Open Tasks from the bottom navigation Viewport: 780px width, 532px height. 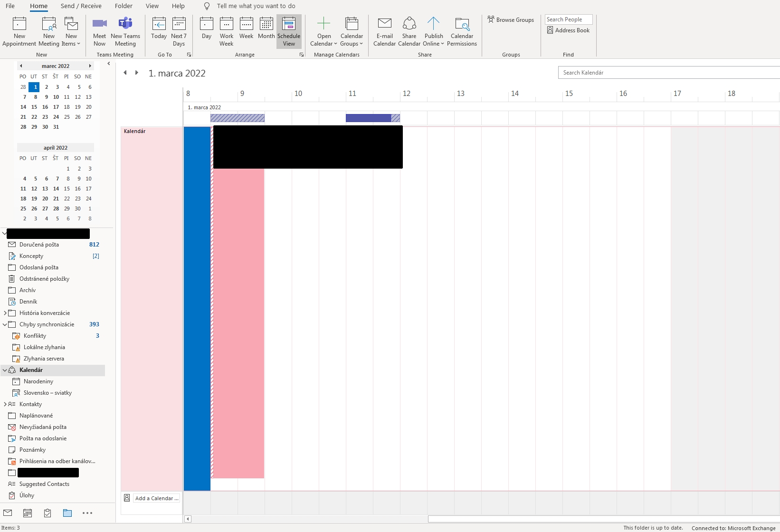(48, 513)
